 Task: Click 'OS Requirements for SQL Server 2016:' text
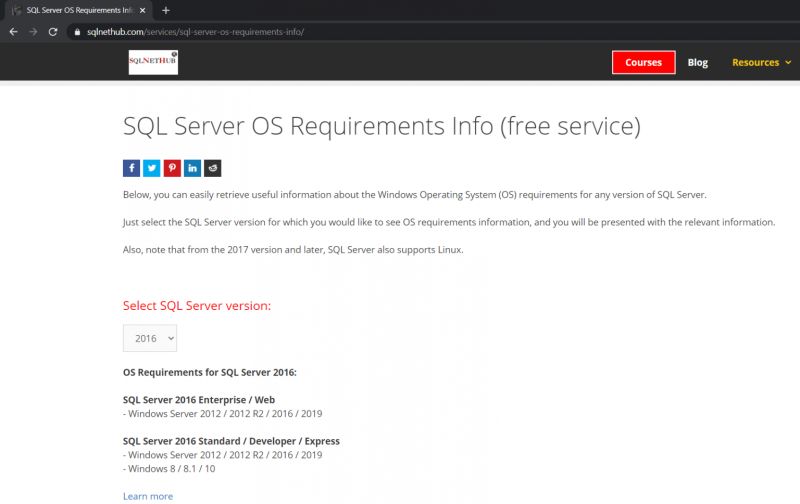(x=210, y=372)
